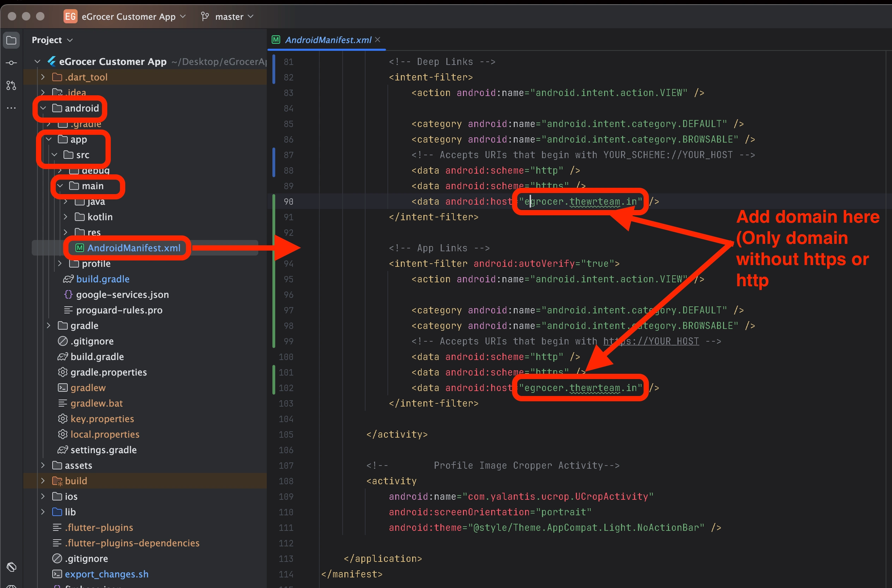Select AndroidManifest.xml in project tree
Viewport: 892px width, 588px height.
(134, 248)
